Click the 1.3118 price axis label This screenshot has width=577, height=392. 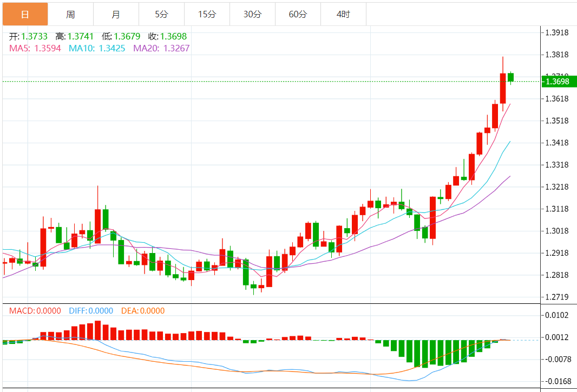tap(557, 209)
